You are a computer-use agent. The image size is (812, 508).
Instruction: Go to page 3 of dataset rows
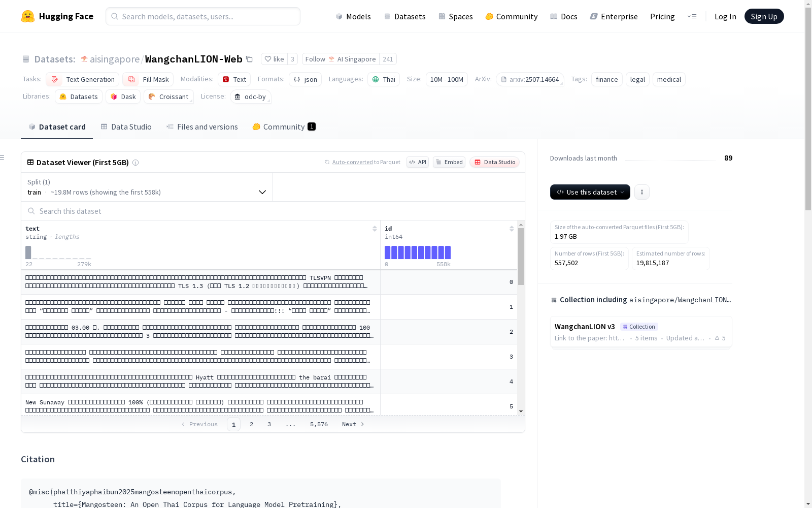coord(269,424)
